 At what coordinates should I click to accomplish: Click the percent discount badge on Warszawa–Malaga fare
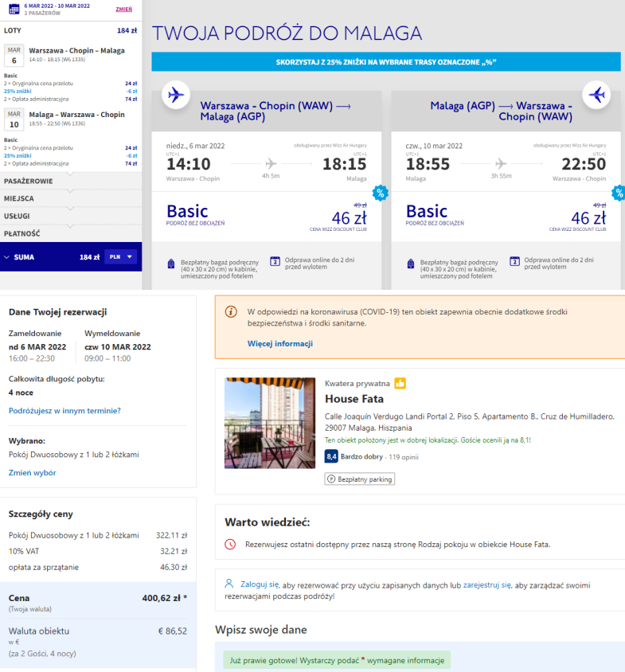[381, 193]
